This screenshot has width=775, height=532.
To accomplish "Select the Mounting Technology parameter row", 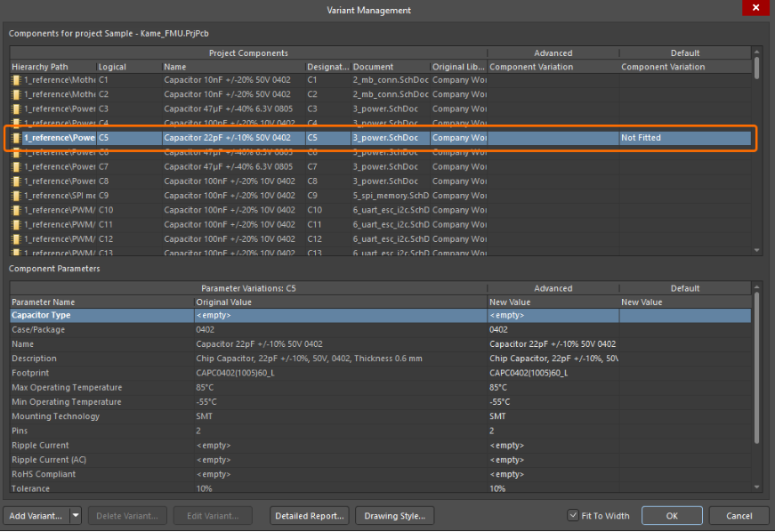I will click(380, 416).
